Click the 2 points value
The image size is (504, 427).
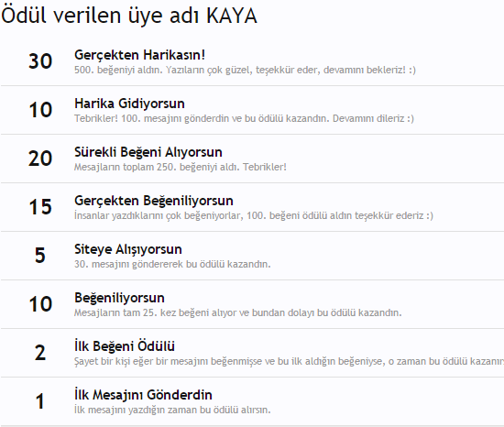(x=40, y=353)
